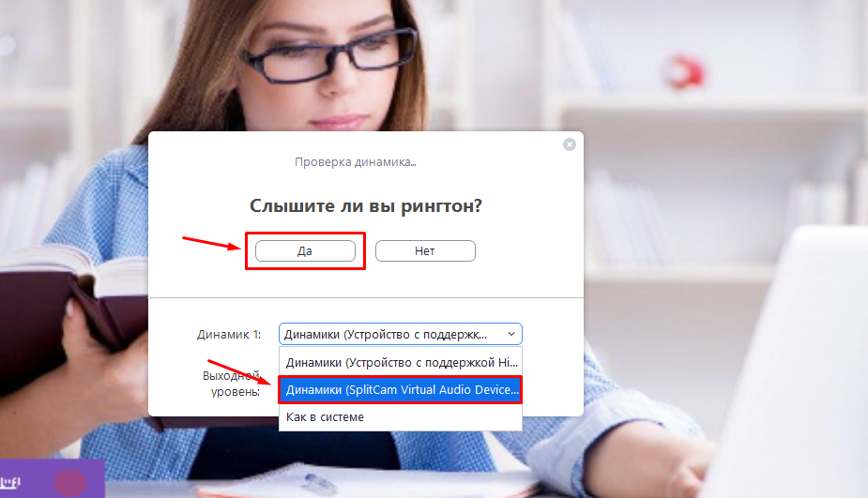Image resolution: width=868 pixels, height=498 pixels.
Task: Choose Динамики (SplitCam Virtual Audio Device) option
Action: point(401,389)
